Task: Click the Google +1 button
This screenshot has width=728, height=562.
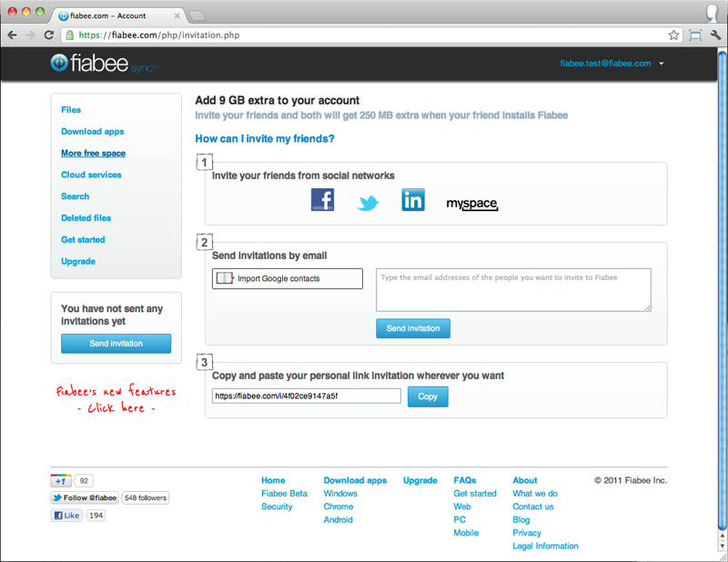Action: (x=61, y=481)
